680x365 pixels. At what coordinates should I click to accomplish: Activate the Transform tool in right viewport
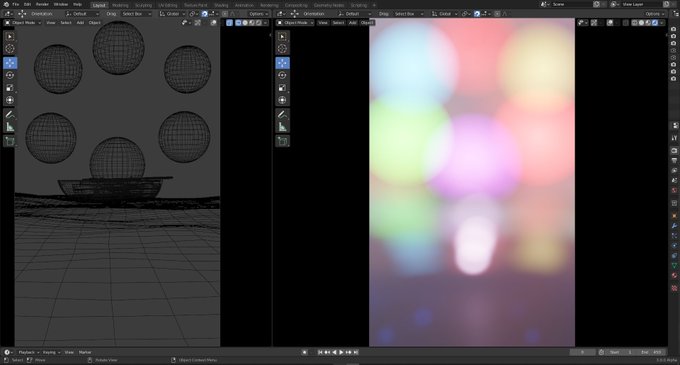[282, 100]
